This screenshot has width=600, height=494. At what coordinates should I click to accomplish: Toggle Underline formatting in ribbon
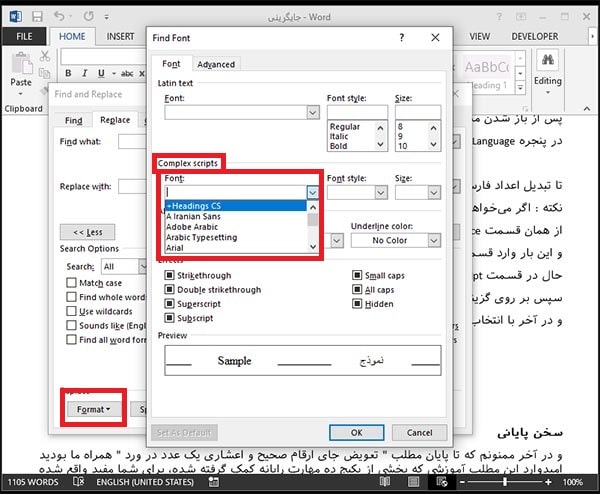[x=101, y=73]
